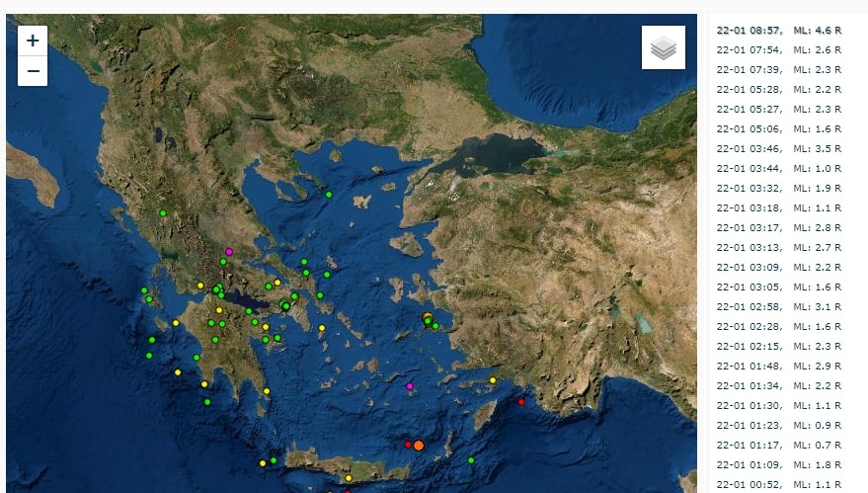This screenshot has height=493, width=868.
Task: Zoom out the map with minus button
Action: click(33, 71)
